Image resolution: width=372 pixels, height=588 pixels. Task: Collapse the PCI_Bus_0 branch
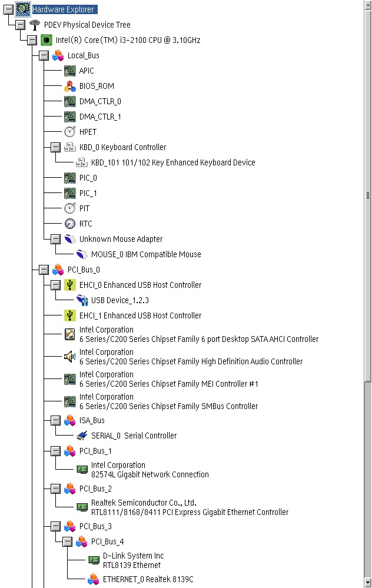point(44,270)
